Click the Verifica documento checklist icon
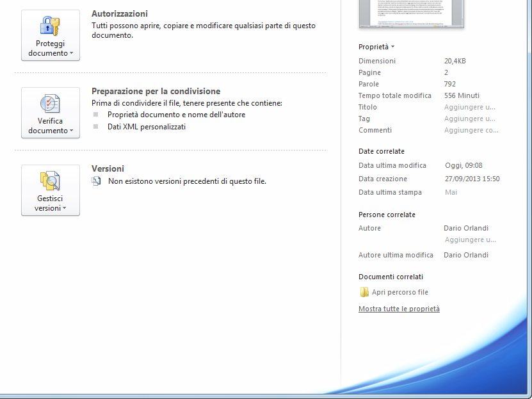 click(x=50, y=103)
